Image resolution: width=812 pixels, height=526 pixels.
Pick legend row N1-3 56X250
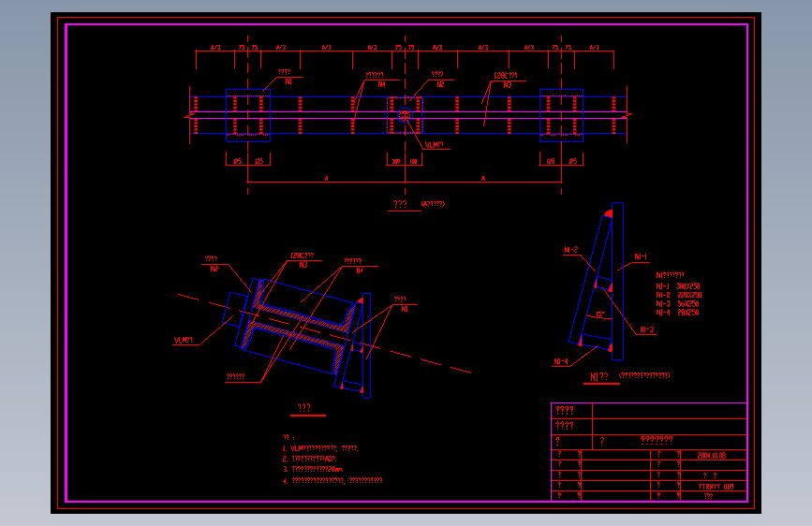pyautogui.click(x=677, y=304)
